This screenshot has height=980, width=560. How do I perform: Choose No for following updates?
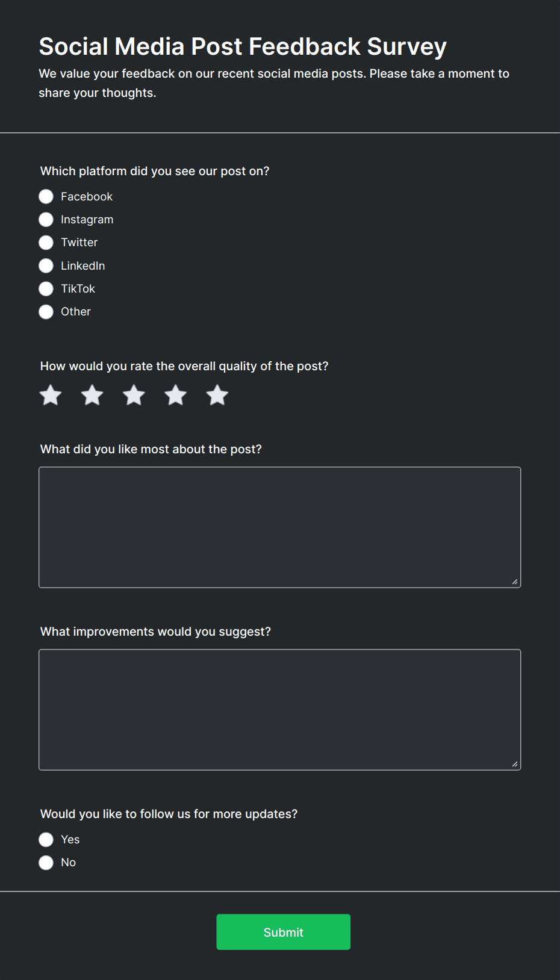tap(46, 862)
